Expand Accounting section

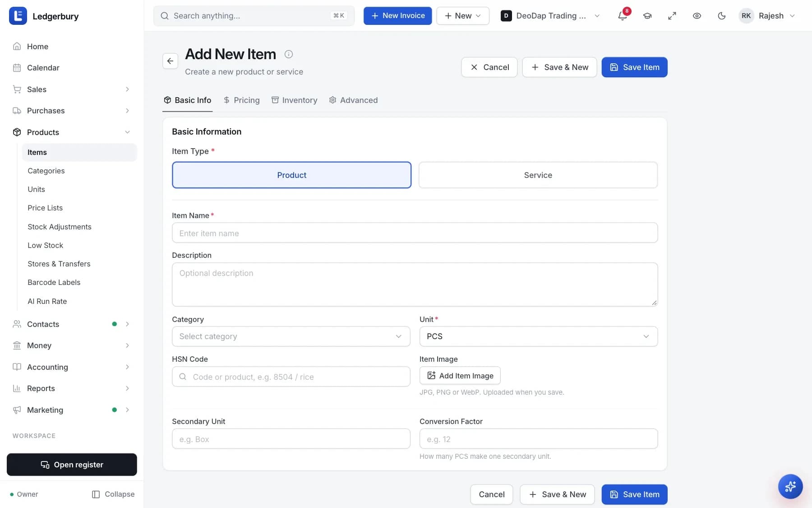point(72,367)
